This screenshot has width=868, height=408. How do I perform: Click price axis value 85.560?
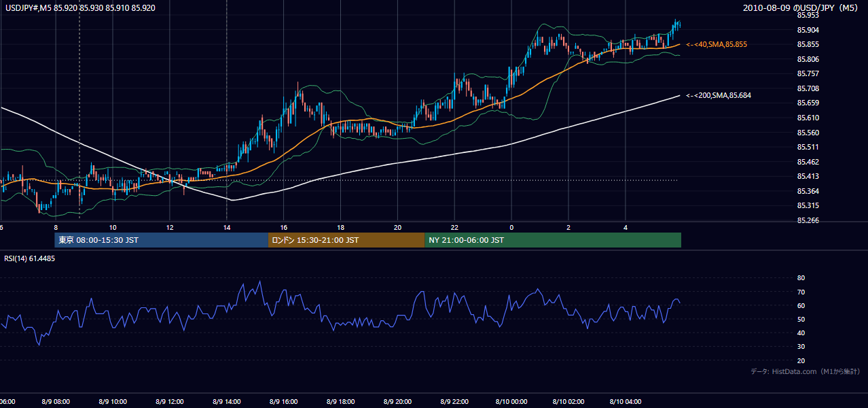click(x=808, y=133)
